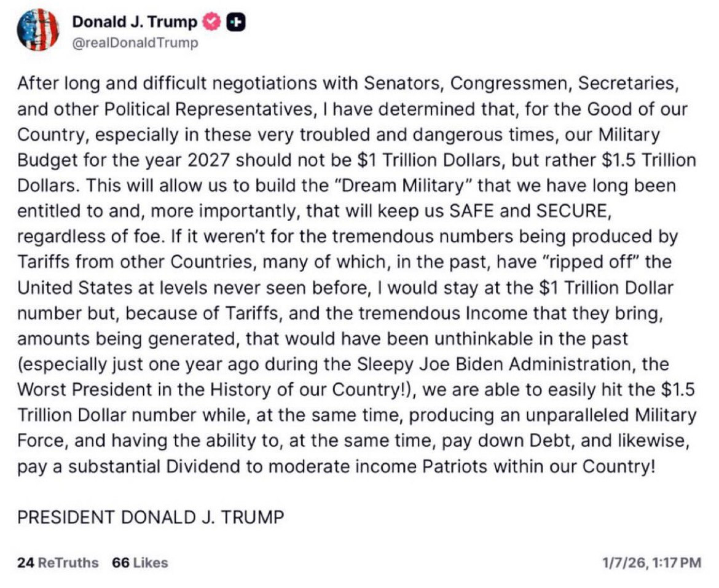Click the 1/7/26, 1:17 PM timestamp
719x588 pixels.
point(652,562)
